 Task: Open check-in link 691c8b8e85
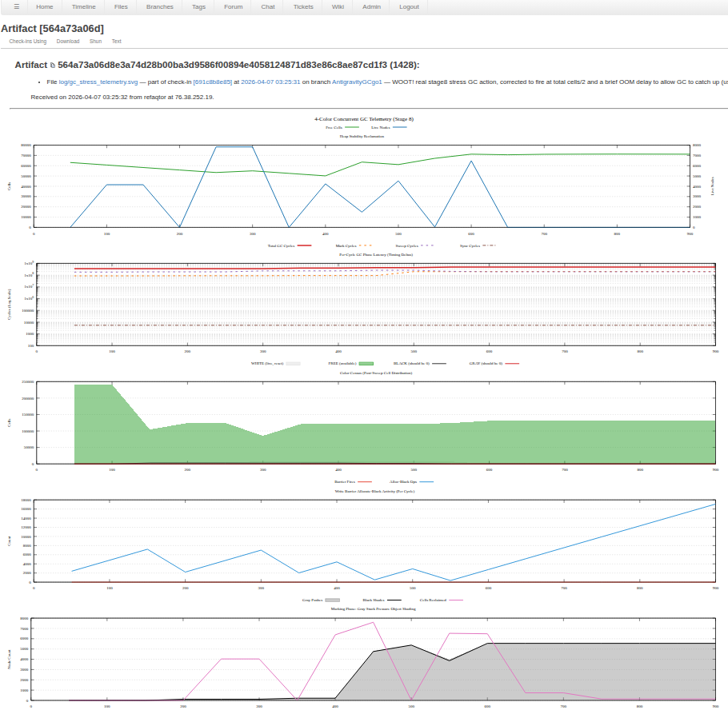tap(212, 82)
